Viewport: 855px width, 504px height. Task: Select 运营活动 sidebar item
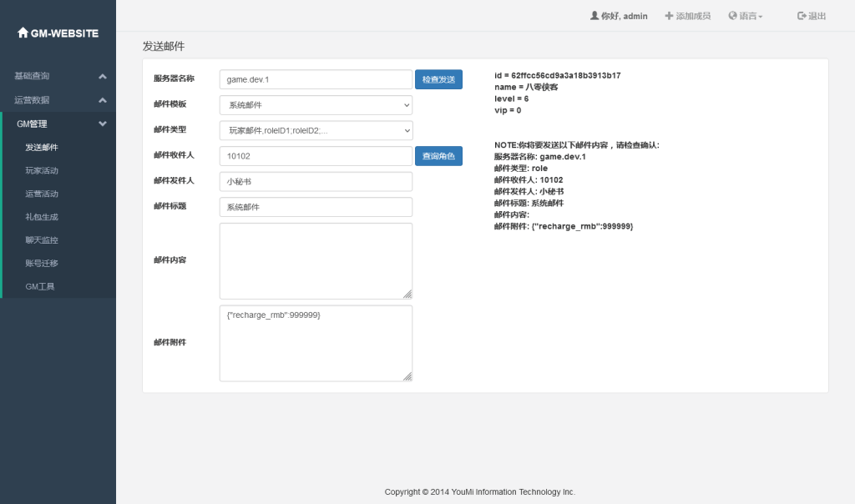point(42,194)
